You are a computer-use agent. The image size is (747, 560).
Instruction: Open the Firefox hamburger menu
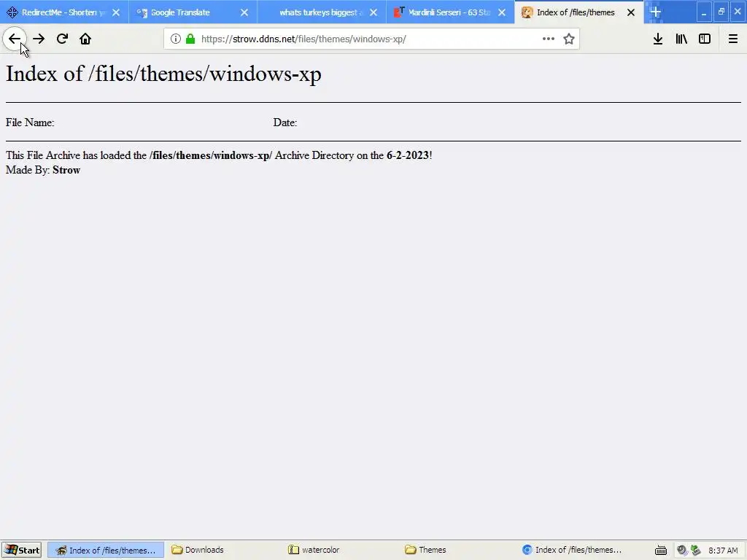click(733, 39)
